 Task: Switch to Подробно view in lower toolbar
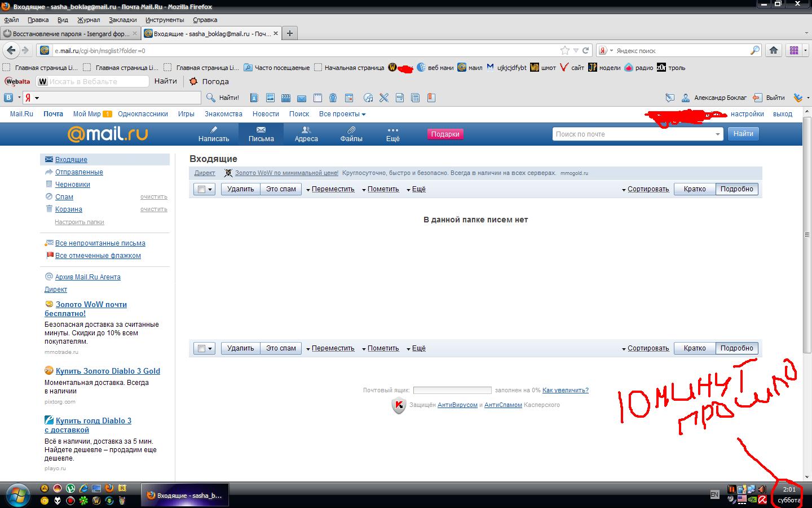[x=736, y=348]
